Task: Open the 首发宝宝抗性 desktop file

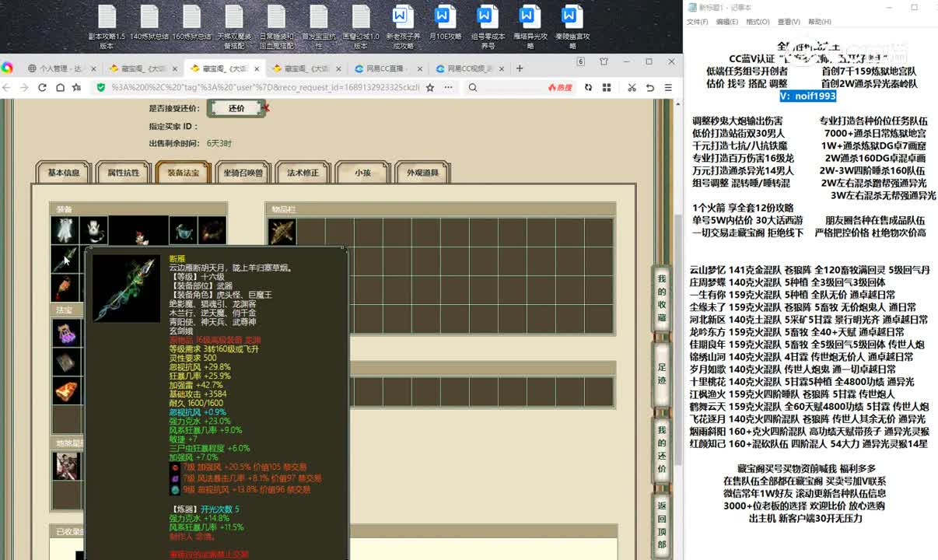Action: point(318,26)
